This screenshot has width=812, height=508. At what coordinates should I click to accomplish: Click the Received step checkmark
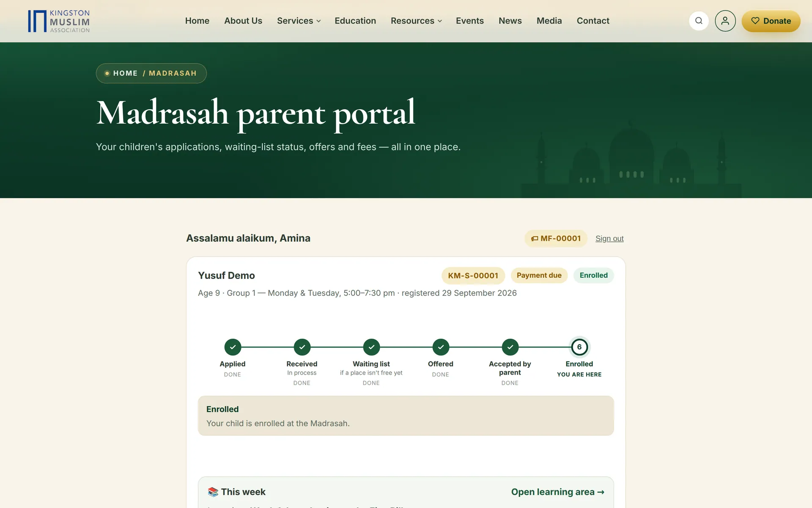pos(302,347)
